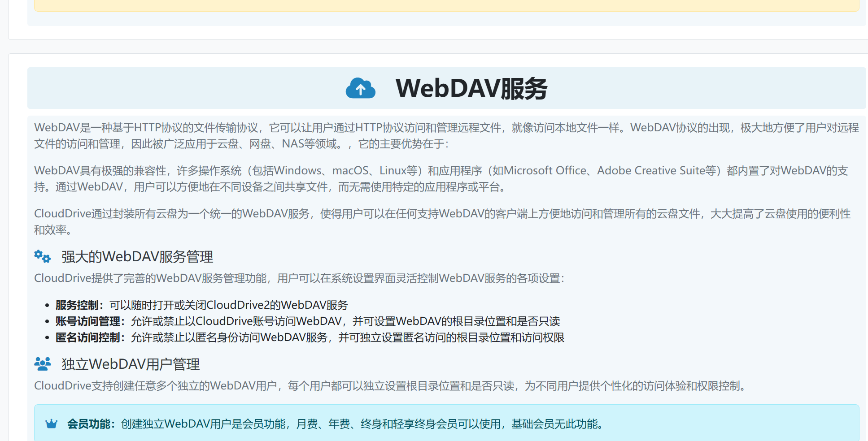Image resolution: width=868 pixels, height=441 pixels.
Task: Select the 独立WebDAV用户管理 section heading
Action: point(131,364)
